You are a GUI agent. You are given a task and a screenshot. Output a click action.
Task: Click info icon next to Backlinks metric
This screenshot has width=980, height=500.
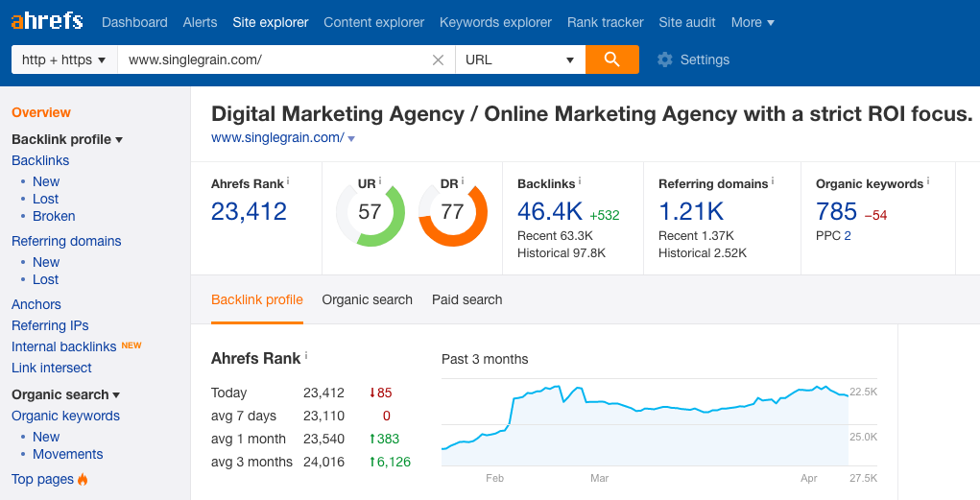click(x=580, y=181)
